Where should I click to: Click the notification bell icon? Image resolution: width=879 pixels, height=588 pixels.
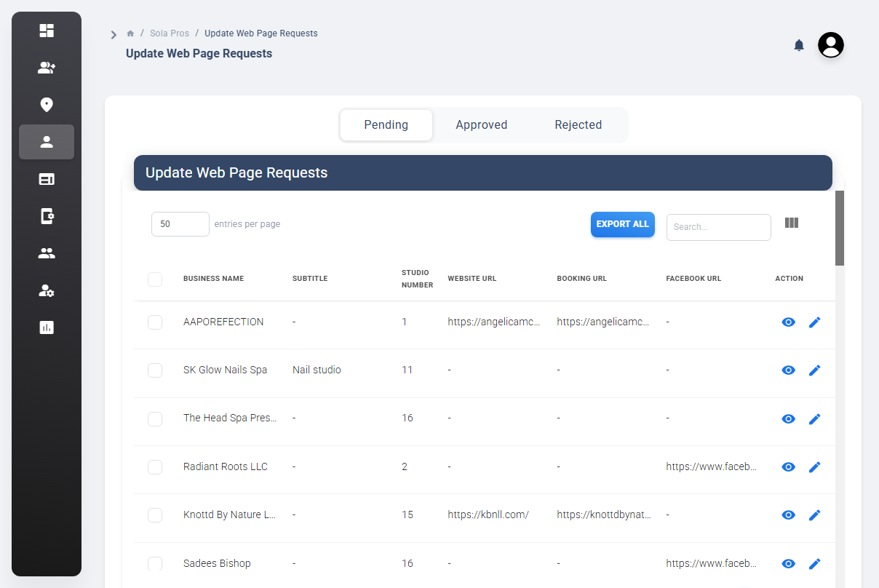[799, 45]
